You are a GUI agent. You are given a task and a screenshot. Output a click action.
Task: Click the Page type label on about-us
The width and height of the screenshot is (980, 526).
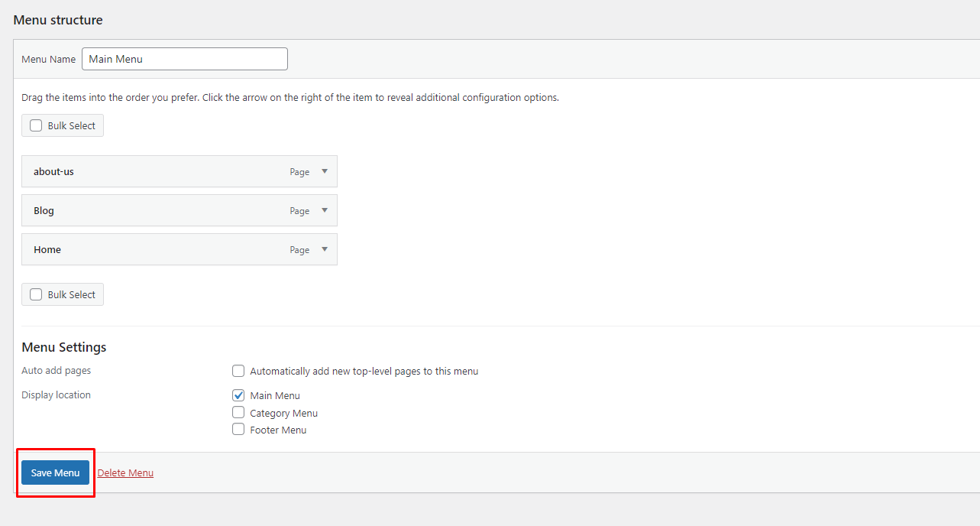tap(299, 172)
